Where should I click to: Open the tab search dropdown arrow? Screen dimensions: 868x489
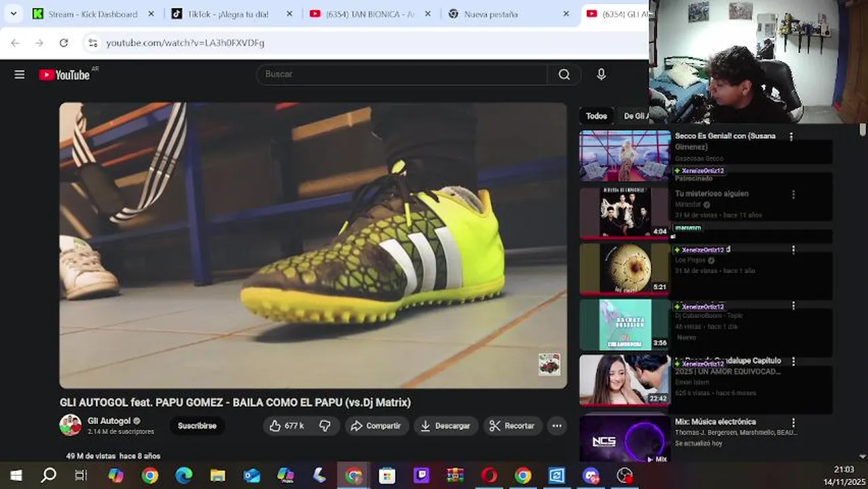pyautogui.click(x=13, y=14)
